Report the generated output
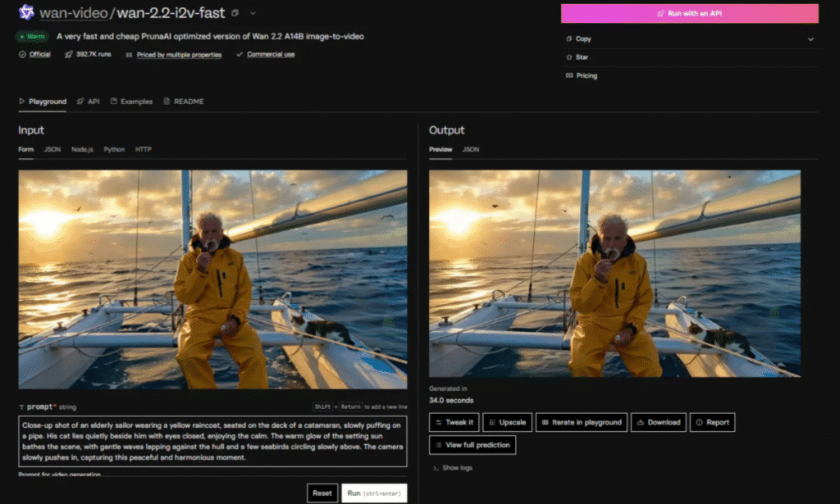840x504 pixels. (712, 422)
